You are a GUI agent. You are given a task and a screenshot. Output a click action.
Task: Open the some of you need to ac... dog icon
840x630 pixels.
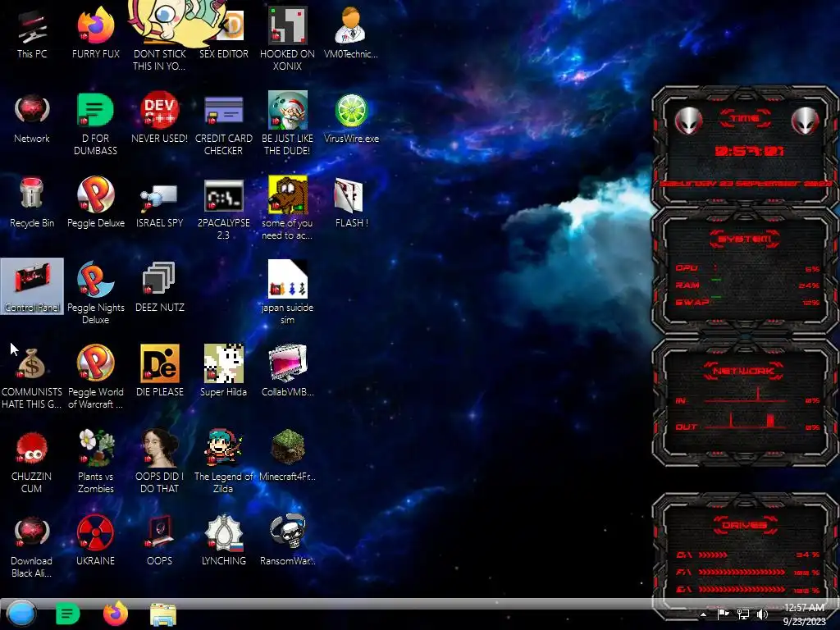288,209
